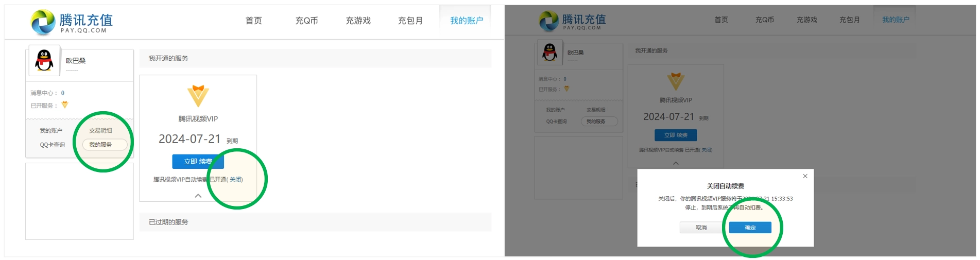Click the penguin avatar on undimmed page

click(44, 60)
